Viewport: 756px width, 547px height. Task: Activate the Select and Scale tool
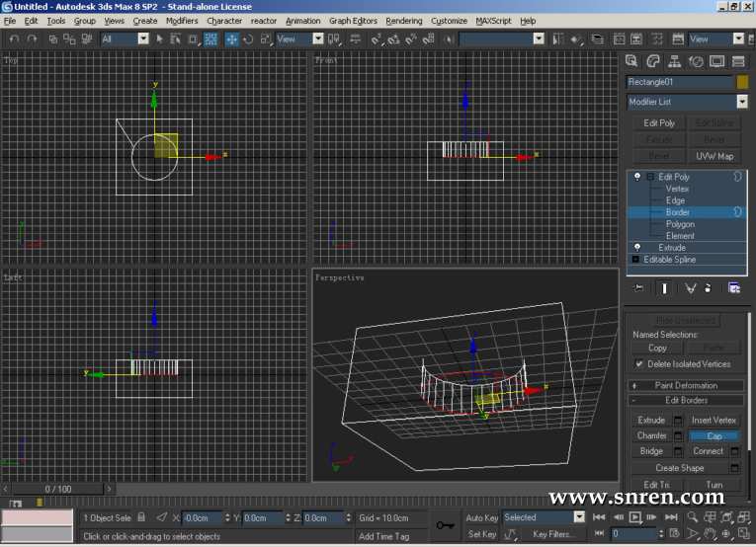coord(266,39)
